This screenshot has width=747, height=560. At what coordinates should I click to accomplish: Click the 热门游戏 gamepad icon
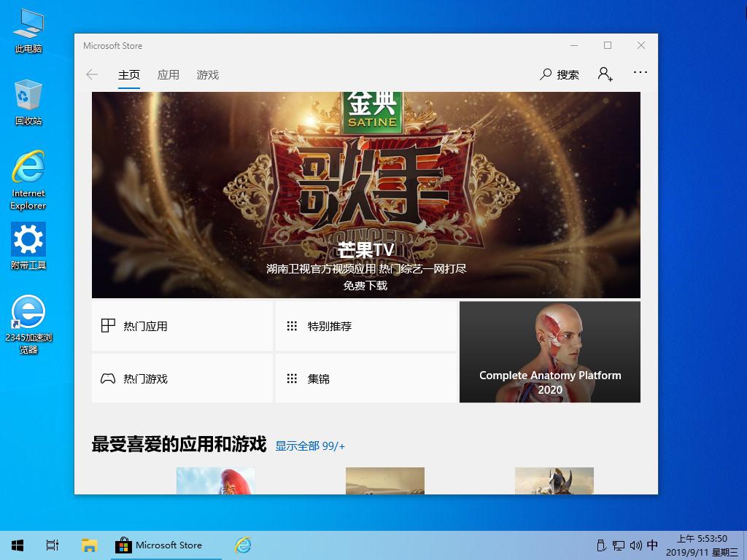108,378
